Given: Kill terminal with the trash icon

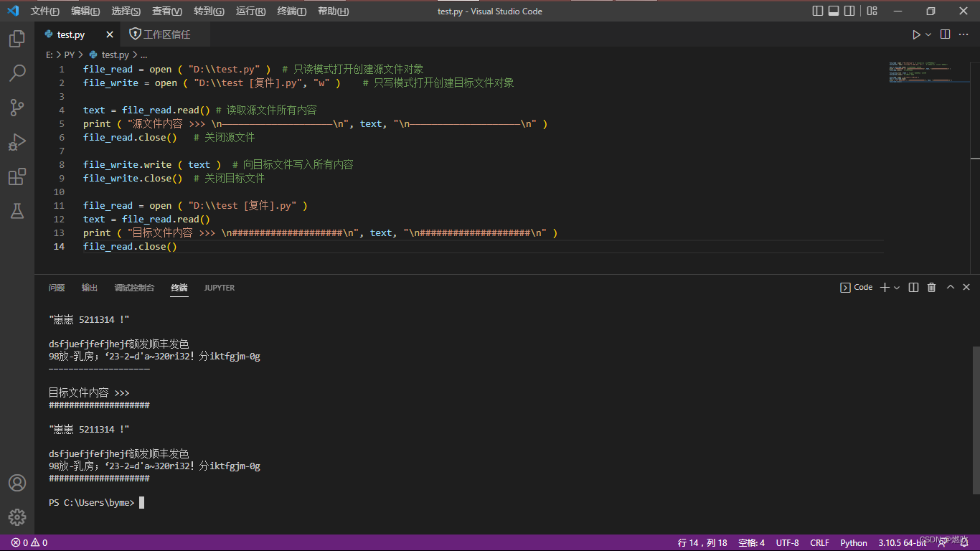Looking at the screenshot, I should (931, 287).
